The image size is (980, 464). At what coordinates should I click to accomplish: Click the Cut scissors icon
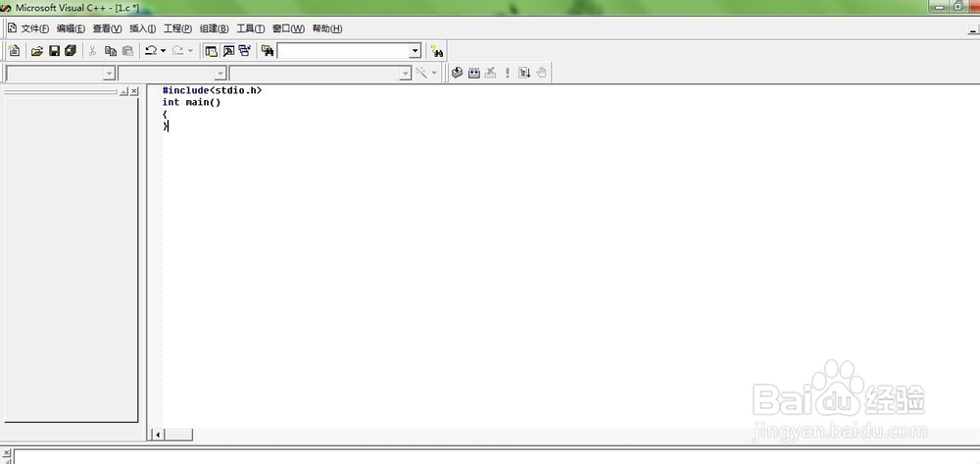coord(92,51)
